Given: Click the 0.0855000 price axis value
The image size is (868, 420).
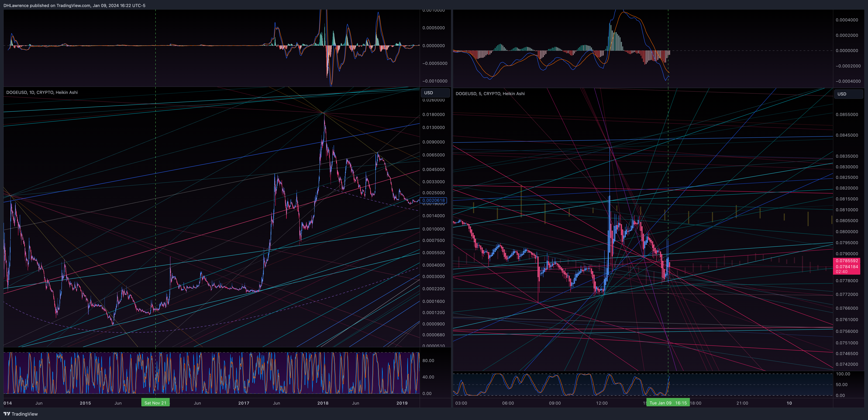Looking at the screenshot, I should tap(847, 115).
